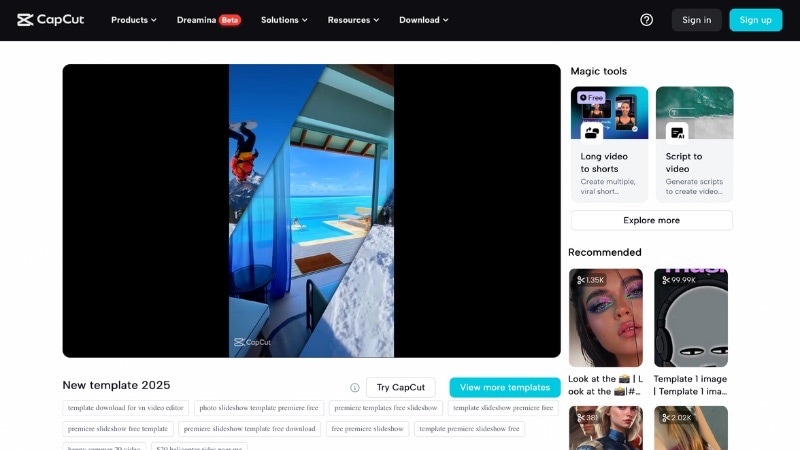Click the scissors 99.99K usage badge
This screenshot has width=800, height=450.
tap(678, 280)
